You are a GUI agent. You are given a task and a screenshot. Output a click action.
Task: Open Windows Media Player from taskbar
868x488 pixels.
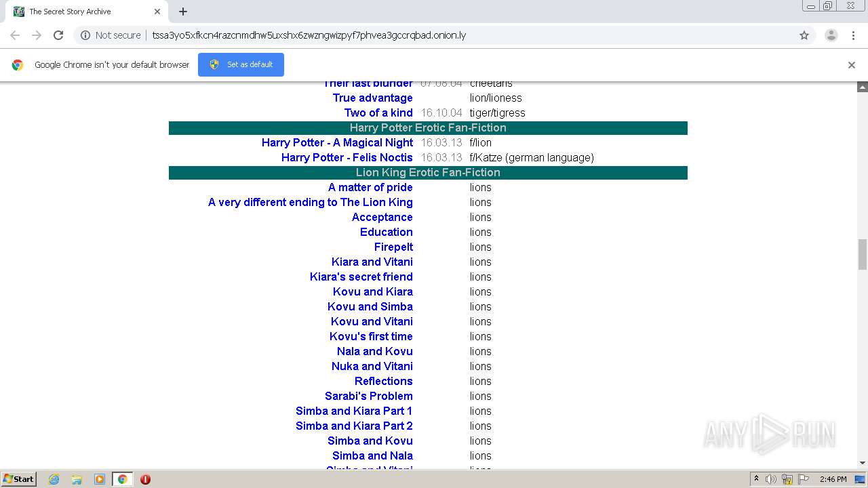(x=100, y=479)
